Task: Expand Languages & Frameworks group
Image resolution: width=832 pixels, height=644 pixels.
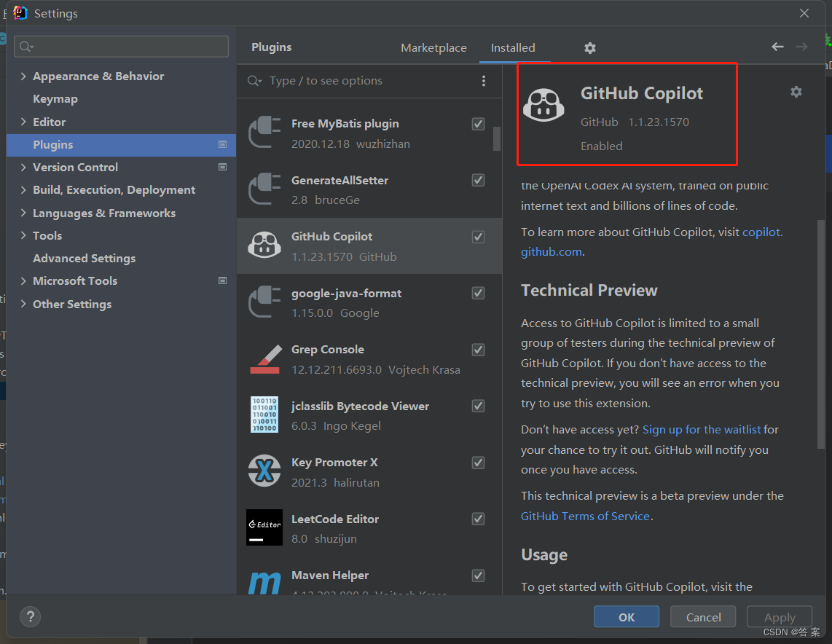Action: [x=23, y=213]
